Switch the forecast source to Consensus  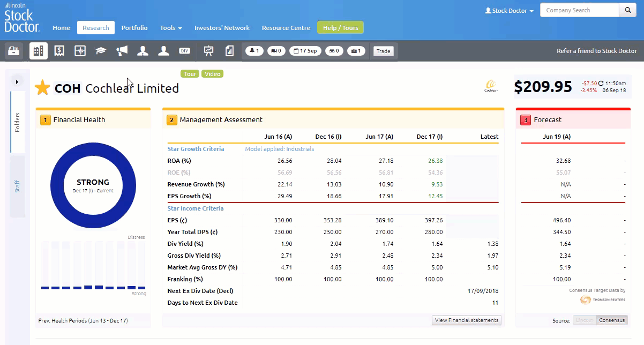(612, 320)
